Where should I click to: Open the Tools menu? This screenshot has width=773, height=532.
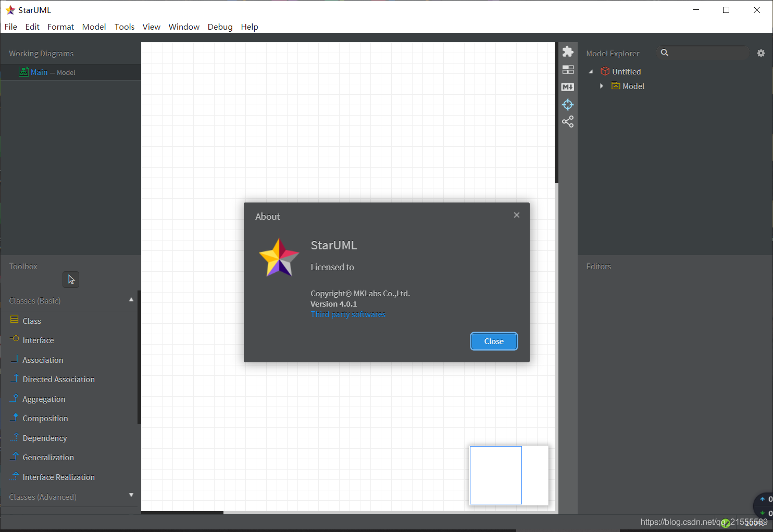[124, 27]
